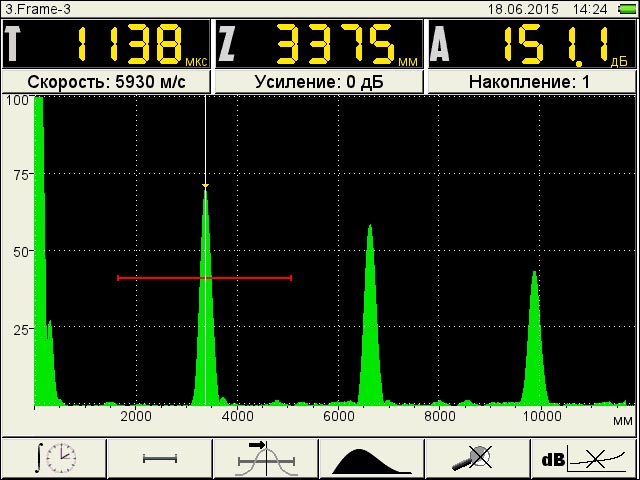Click the Скорость: 5930 м/с button

pos(107,82)
